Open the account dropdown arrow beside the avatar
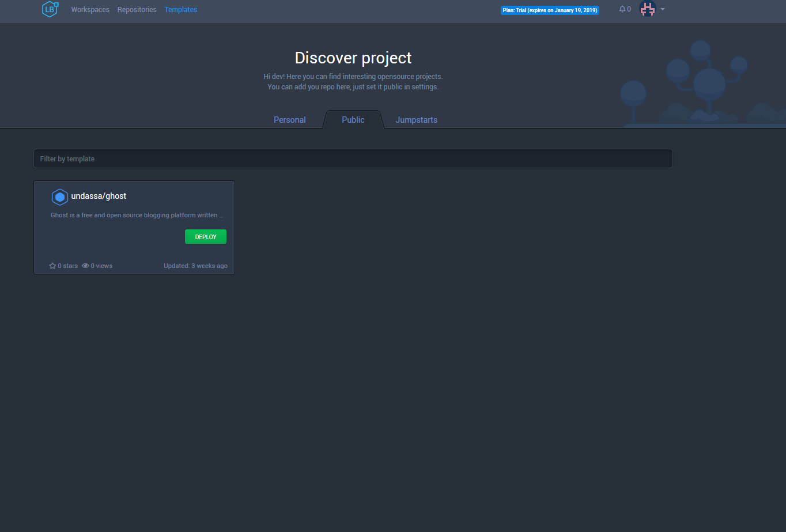 tap(662, 9)
